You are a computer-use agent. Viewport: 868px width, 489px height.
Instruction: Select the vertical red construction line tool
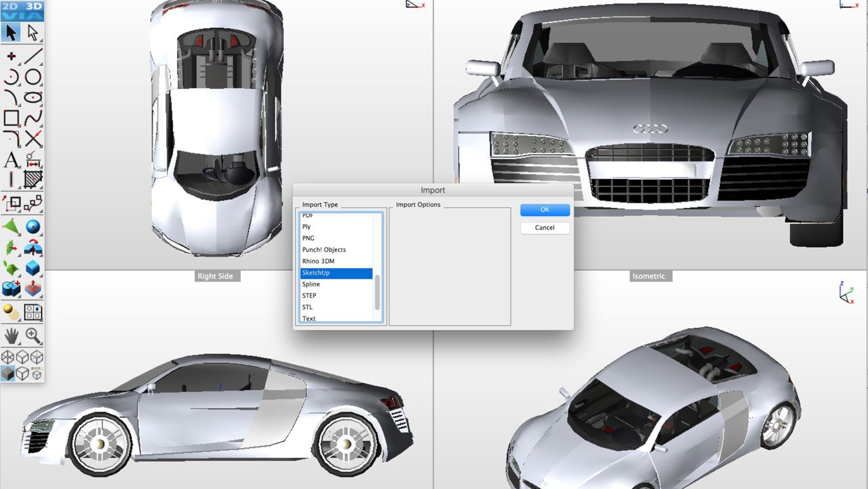pos(11,179)
